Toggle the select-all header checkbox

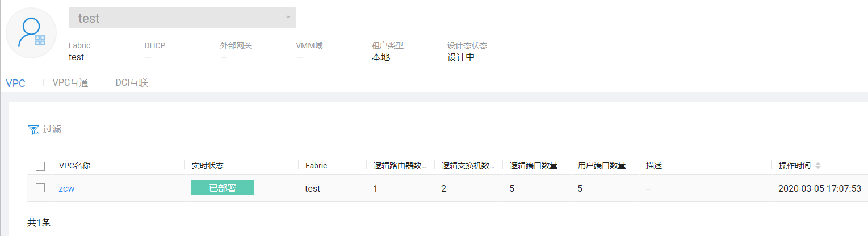tap(40, 166)
